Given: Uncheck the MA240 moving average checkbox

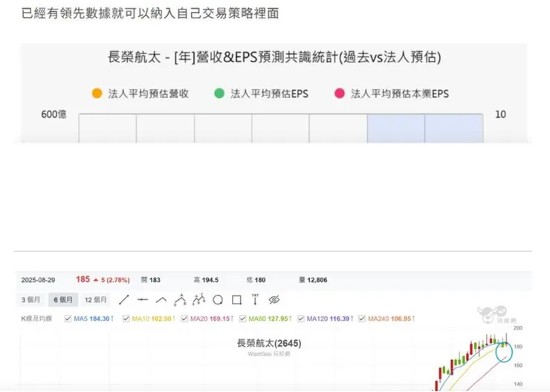Looking at the screenshot, I should coord(362,318).
